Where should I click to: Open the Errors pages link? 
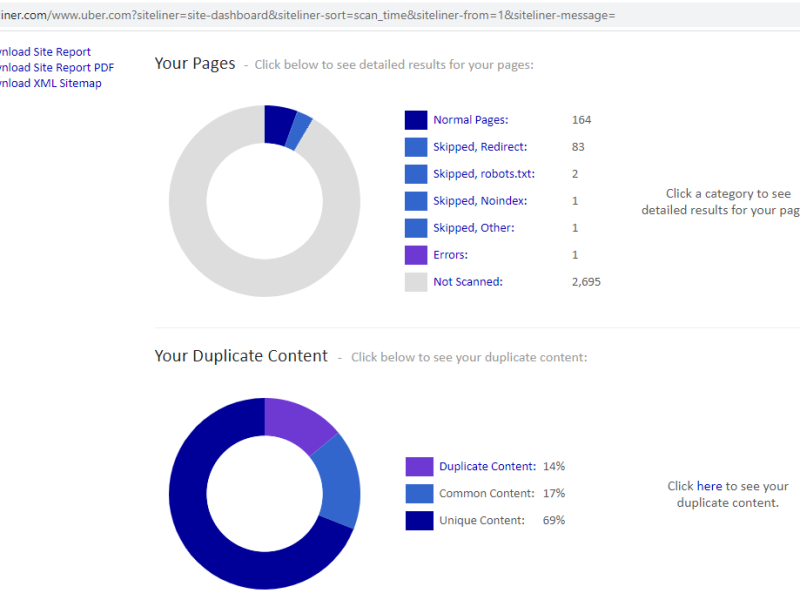click(450, 255)
